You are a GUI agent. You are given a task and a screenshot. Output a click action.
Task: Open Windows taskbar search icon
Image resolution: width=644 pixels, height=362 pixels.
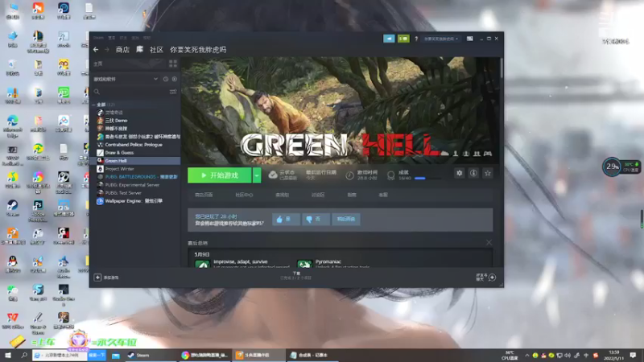click(24, 355)
